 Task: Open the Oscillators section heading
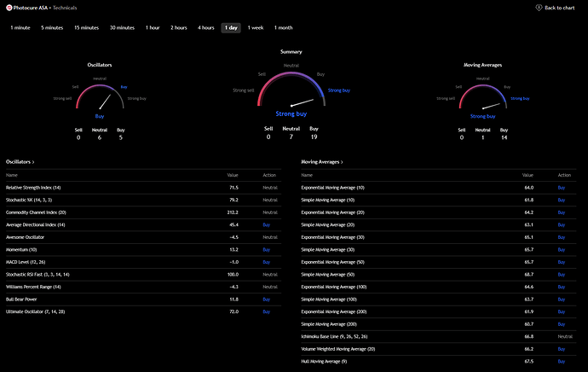pos(20,160)
